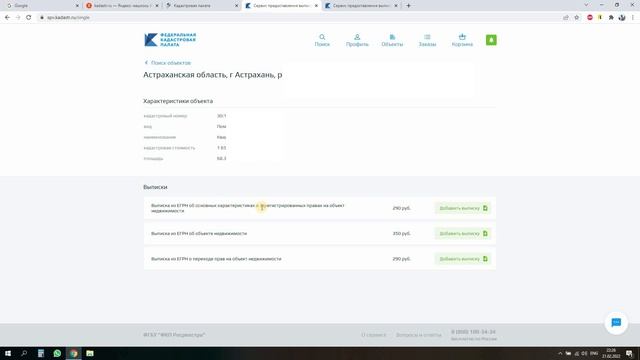Viewport: 640px width, 360px height.
Task: Click the 350 руб. price text
Action: [401, 233]
